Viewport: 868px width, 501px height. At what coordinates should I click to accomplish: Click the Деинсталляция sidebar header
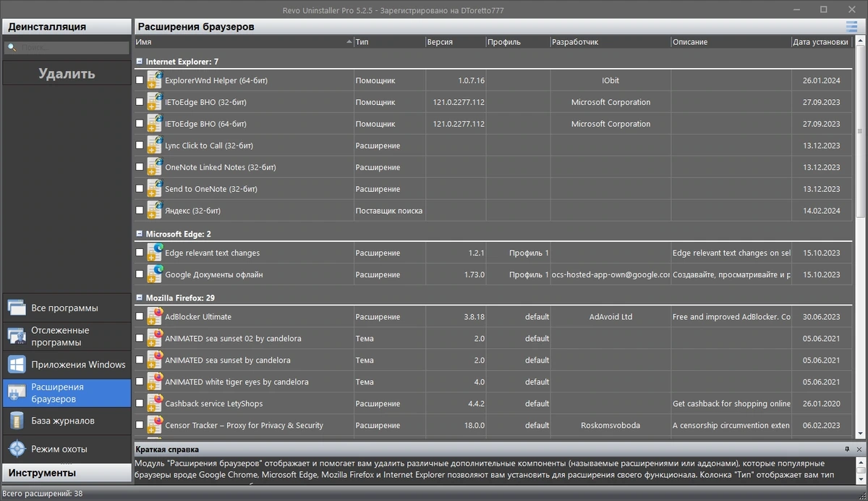click(x=67, y=27)
